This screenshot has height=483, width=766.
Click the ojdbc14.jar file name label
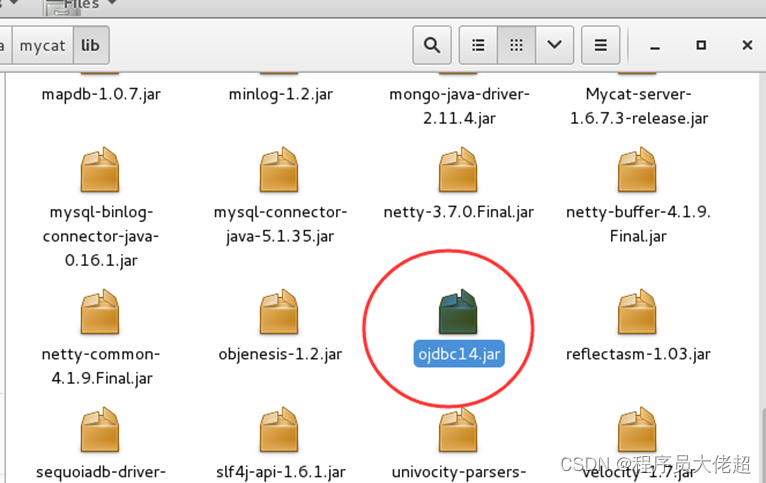click(x=459, y=354)
